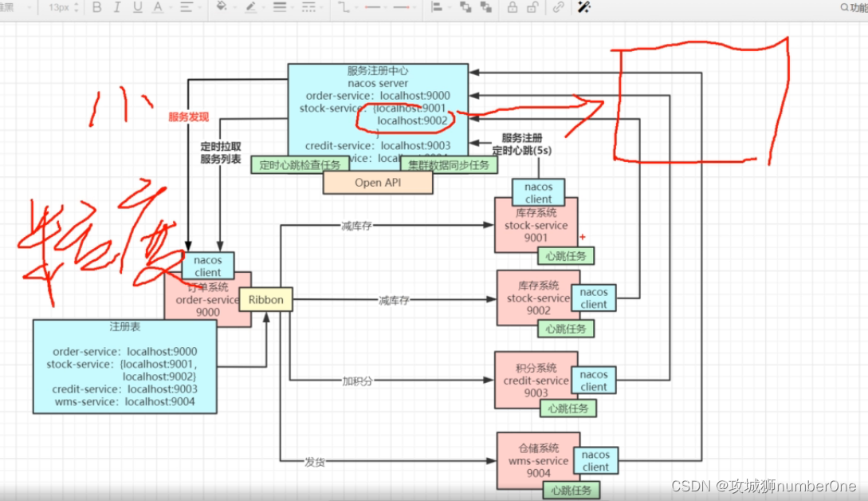
Task: Select nacos client beside wms-service 9004
Action: tap(595, 460)
